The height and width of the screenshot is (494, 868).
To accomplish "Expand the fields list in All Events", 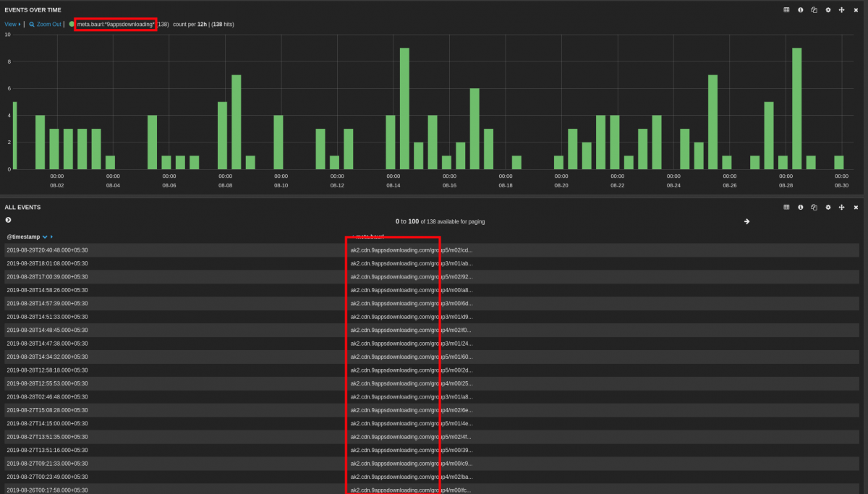I will pos(9,220).
